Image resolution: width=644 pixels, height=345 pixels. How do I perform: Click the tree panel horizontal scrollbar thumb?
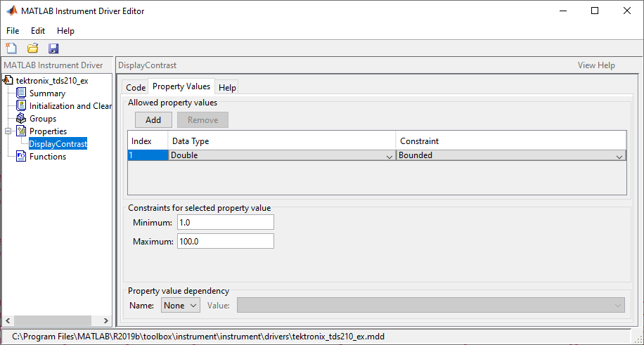pyautogui.click(x=53, y=321)
